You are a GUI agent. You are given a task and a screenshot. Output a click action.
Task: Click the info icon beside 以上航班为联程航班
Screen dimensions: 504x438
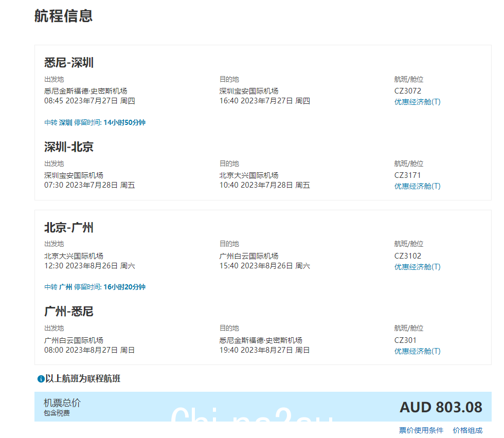(41, 379)
